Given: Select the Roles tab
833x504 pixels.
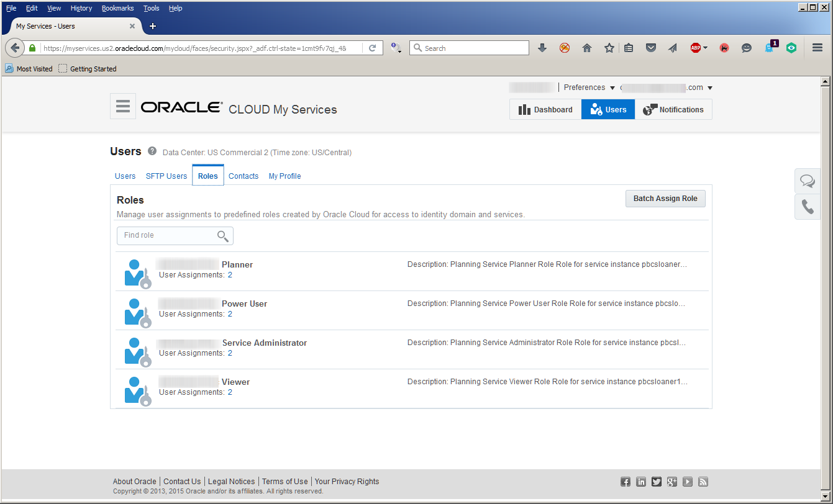Looking at the screenshot, I should click(x=208, y=176).
